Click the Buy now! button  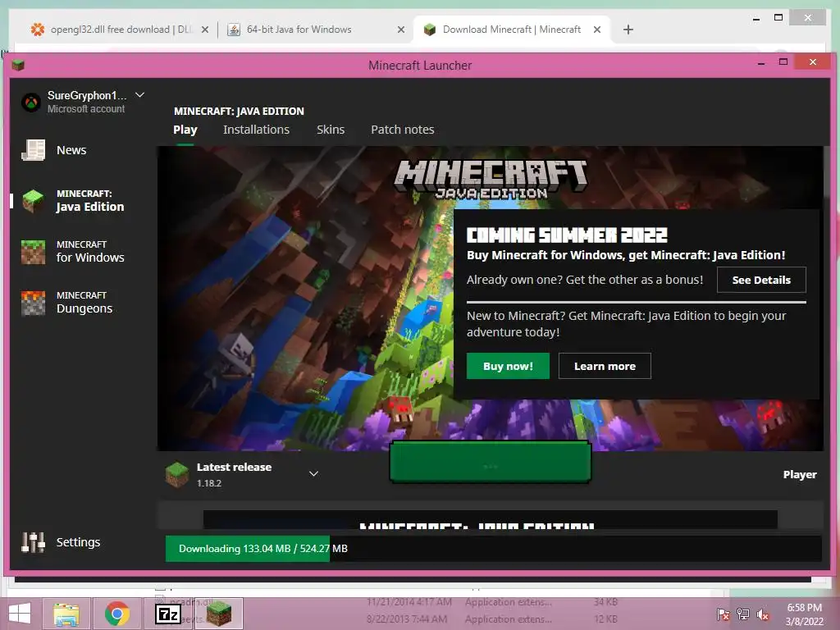point(508,366)
